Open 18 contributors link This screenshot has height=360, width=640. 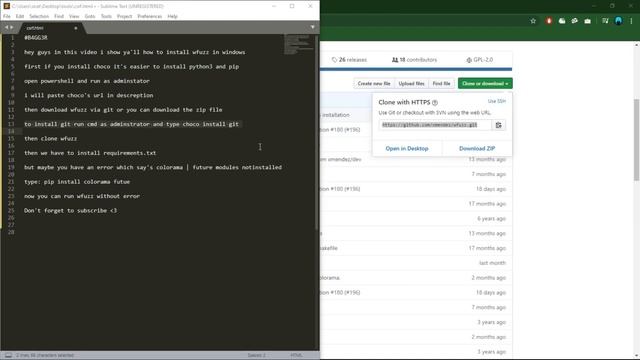[x=414, y=60]
